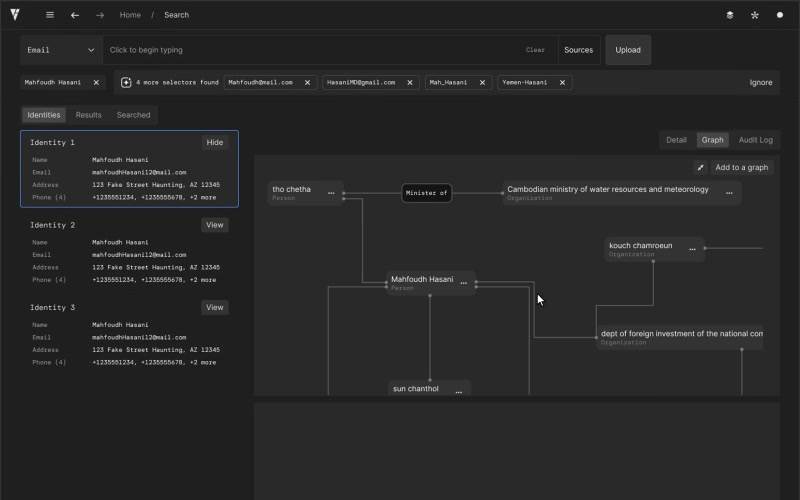Image resolution: width=800 pixels, height=500 pixels.
Task: Switch to the Results tab
Action: (88, 115)
